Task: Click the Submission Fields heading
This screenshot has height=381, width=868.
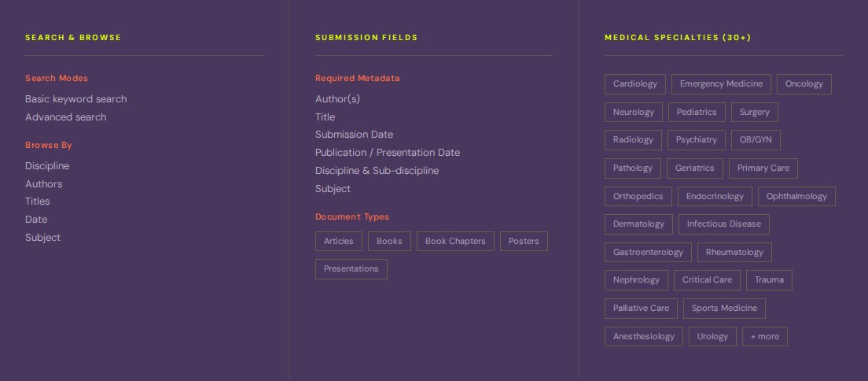Action: point(366,38)
